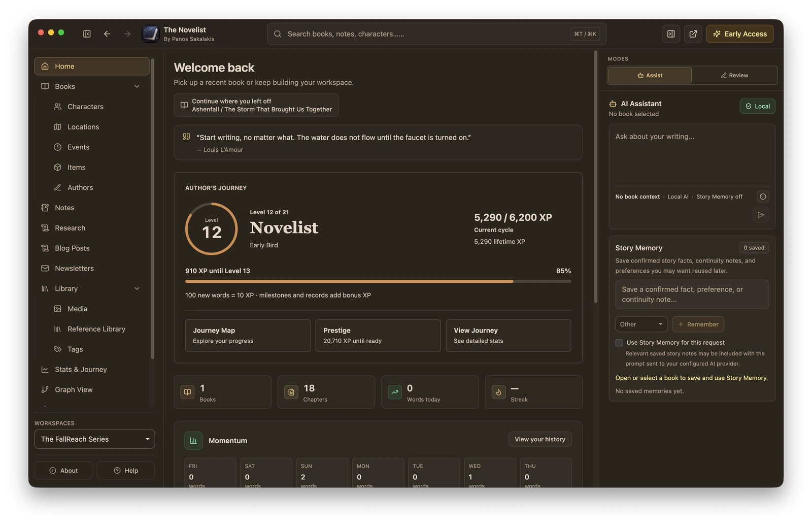Enable Use Story Memory for this request
Image resolution: width=812 pixels, height=525 pixels.
coord(619,343)
